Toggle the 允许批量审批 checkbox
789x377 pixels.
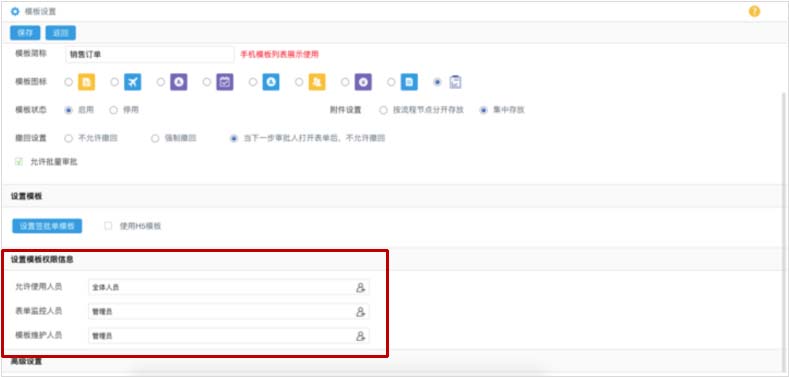click(19, 162)
